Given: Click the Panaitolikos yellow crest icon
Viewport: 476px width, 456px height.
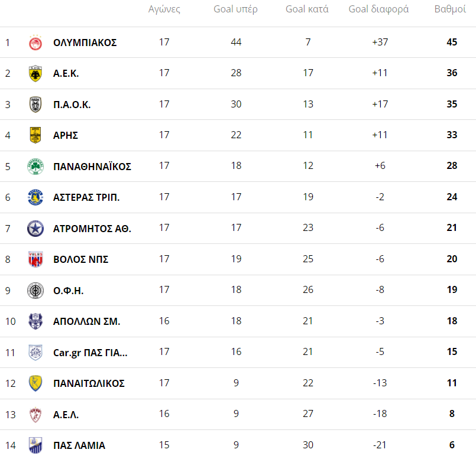Looking at the screenshot, I should pyautogui.click(x=35, y=383).
